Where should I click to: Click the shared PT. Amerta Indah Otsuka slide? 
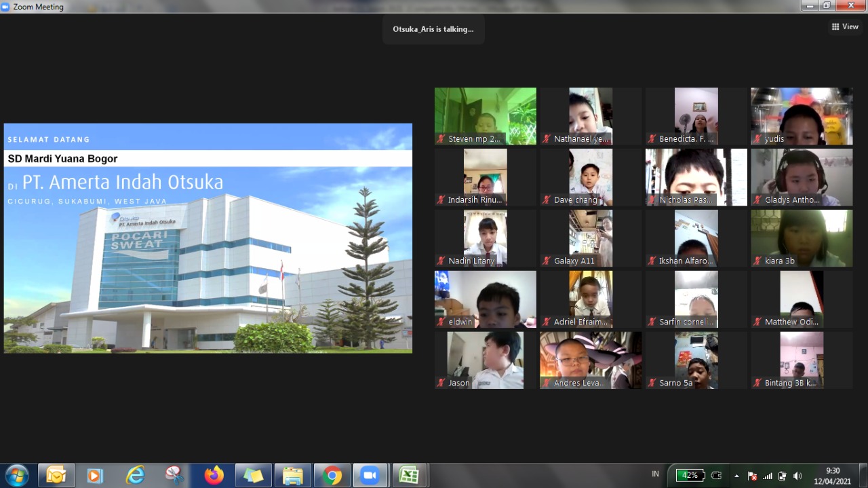coord(208,238)
